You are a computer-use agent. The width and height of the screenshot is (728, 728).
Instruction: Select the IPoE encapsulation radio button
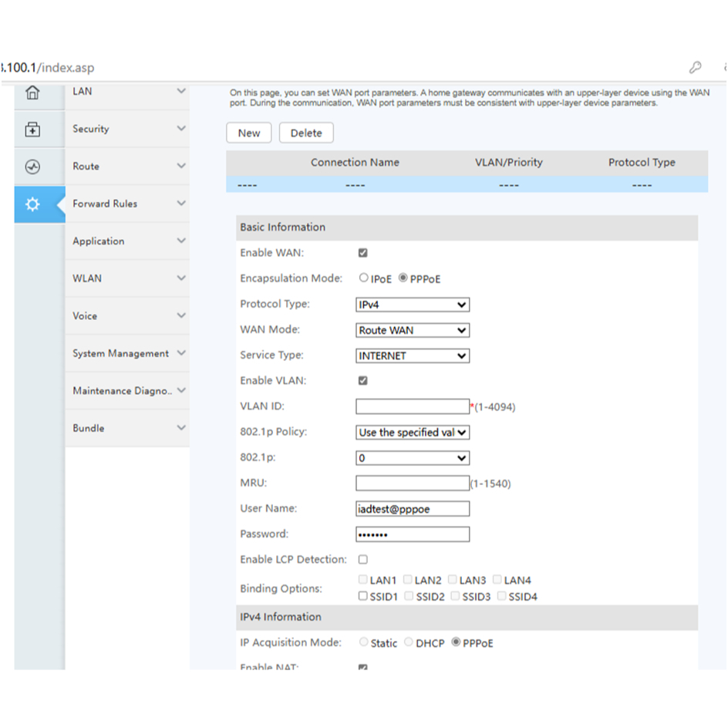363,278
